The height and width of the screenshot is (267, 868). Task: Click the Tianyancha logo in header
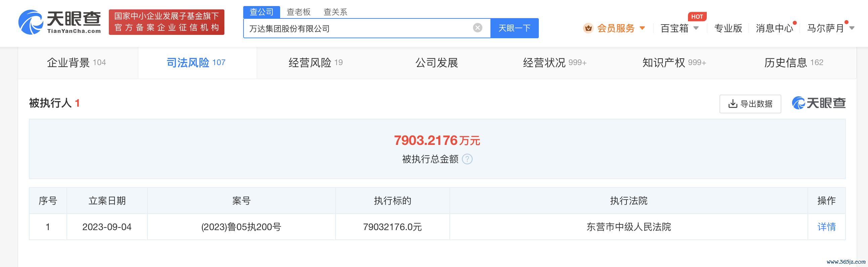coord(60,22)
